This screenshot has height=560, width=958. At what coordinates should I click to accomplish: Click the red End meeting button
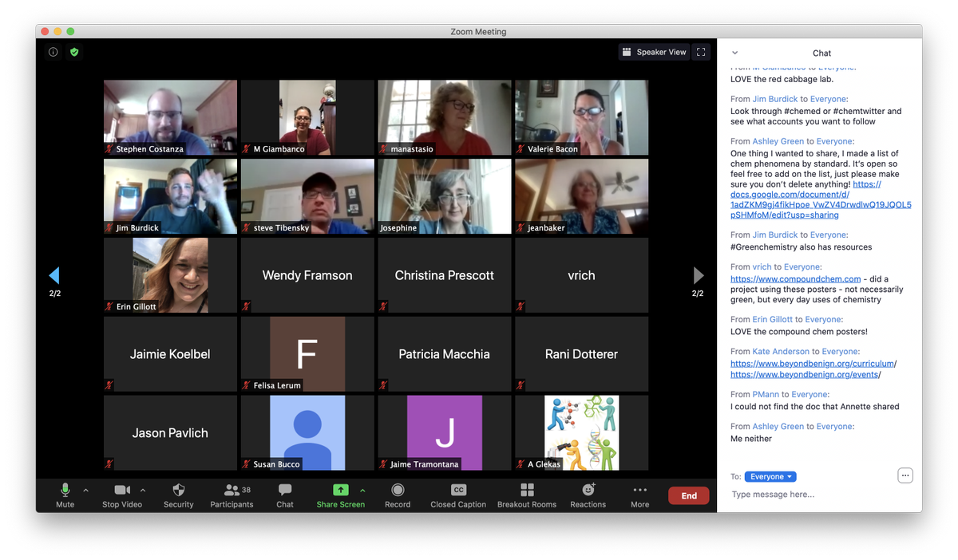tap(689, 495)
